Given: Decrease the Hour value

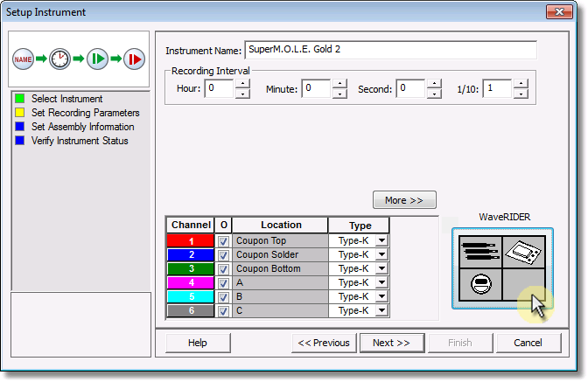Looking at the screenshot, I should click(242, 94).
